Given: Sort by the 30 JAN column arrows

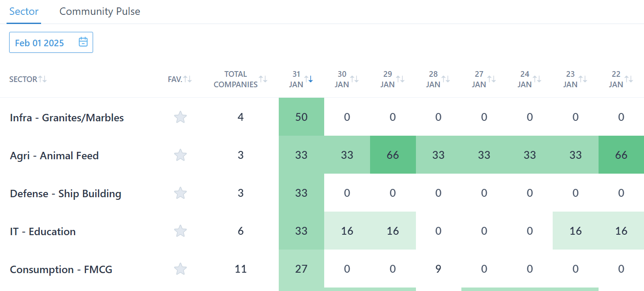Looking at the screenshot, I should point(354,79).
